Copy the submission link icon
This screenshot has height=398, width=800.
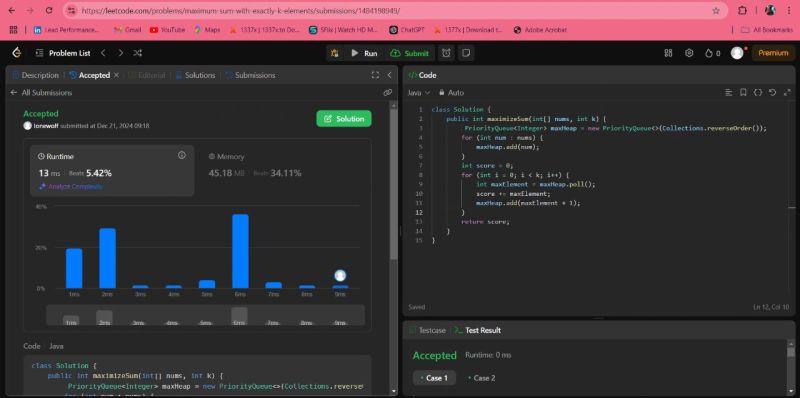[x=387, y=92]
